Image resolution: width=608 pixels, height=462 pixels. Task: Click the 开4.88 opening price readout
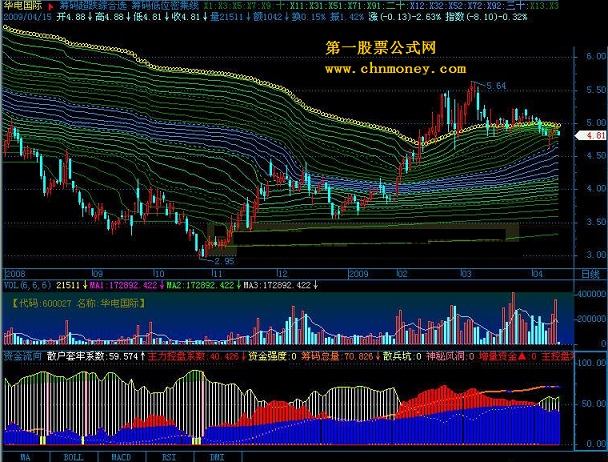click(71, 17)
